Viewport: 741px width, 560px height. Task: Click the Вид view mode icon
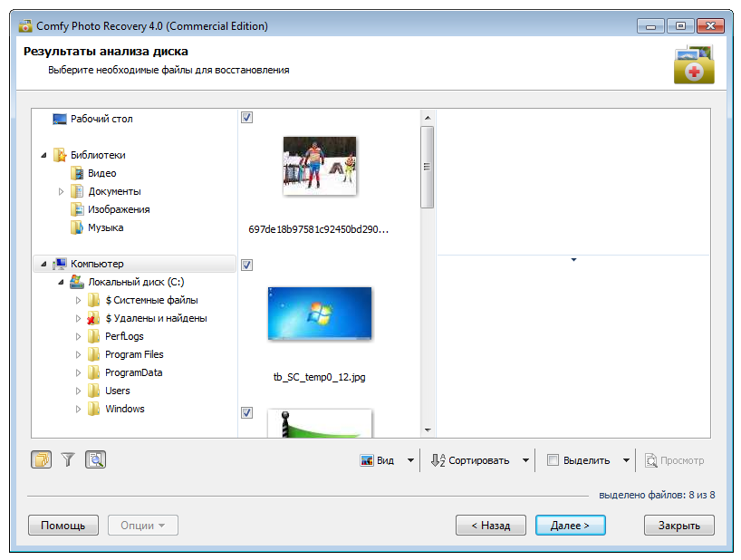pyautogui.click(x=367, y=459)
